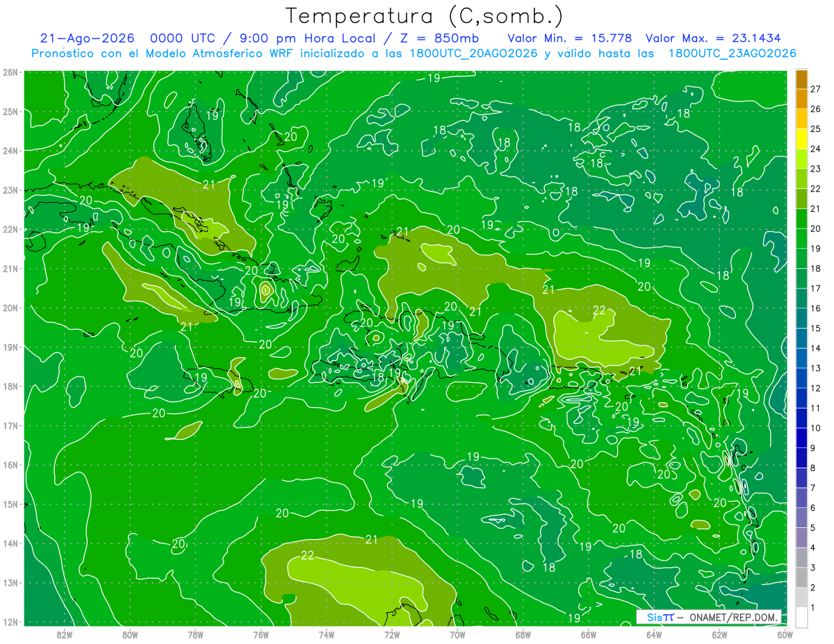
Task: Click the 80W longitude axis label
Action: coord(130,634)
